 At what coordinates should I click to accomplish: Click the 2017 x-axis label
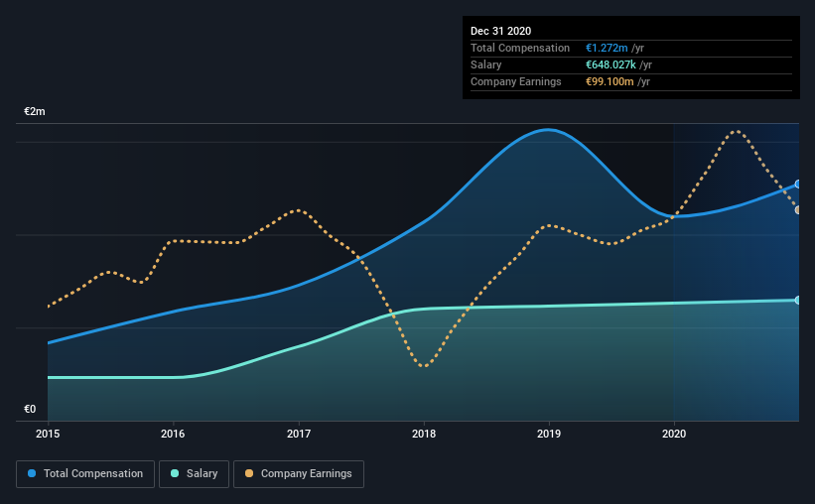299,434
